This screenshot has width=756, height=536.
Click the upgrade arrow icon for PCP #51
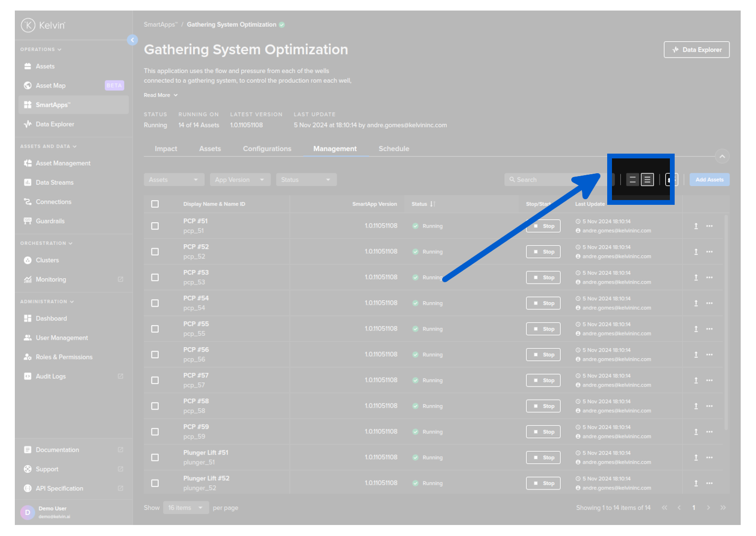[696, 226]
